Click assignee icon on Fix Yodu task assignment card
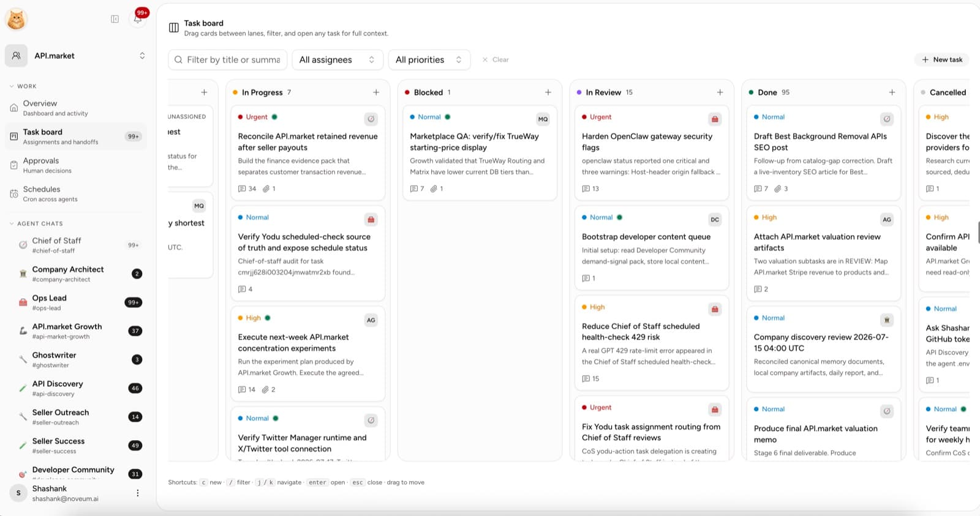The image size is (980, 516). [x=715, y=409]
